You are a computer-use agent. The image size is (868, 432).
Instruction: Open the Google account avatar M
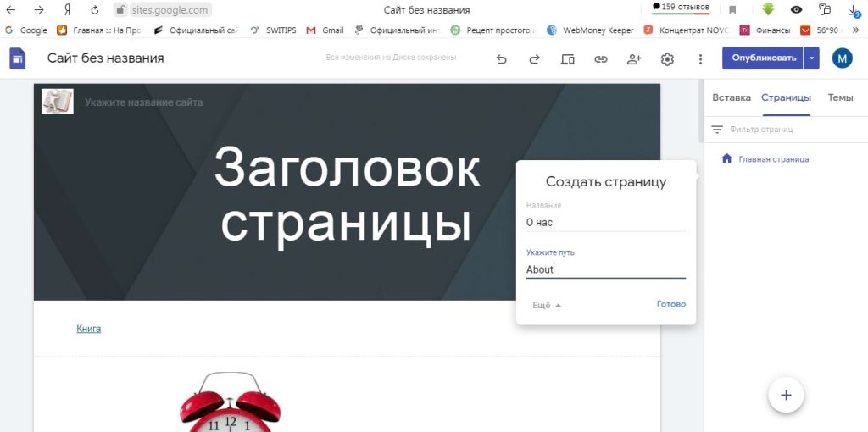(x=842, y=58)
